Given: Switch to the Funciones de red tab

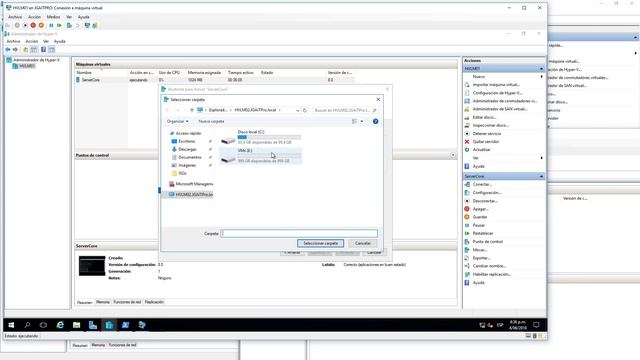Looking at the screenshot, I should [x=127, y=302].
